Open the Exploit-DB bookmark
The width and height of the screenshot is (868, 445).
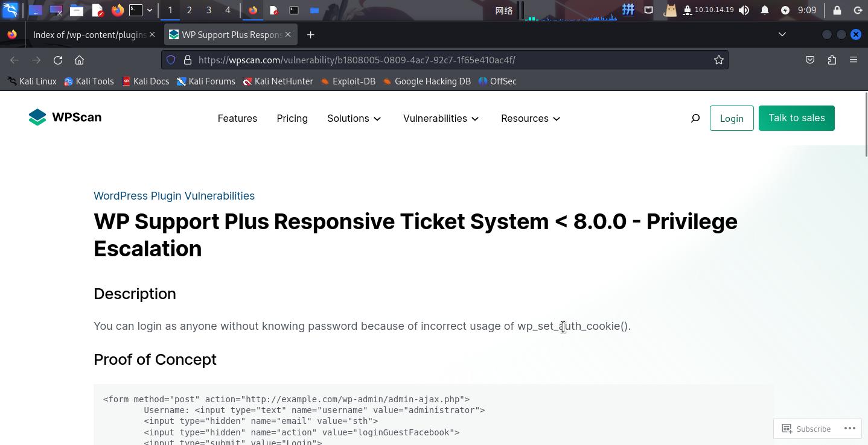tap(348, 81)
